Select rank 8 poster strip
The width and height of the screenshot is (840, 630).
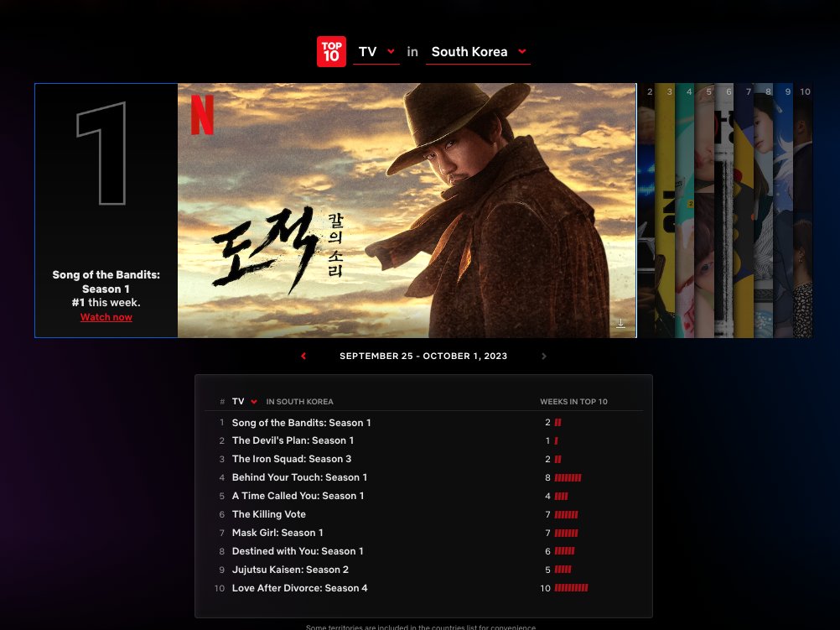pos(764,211)
